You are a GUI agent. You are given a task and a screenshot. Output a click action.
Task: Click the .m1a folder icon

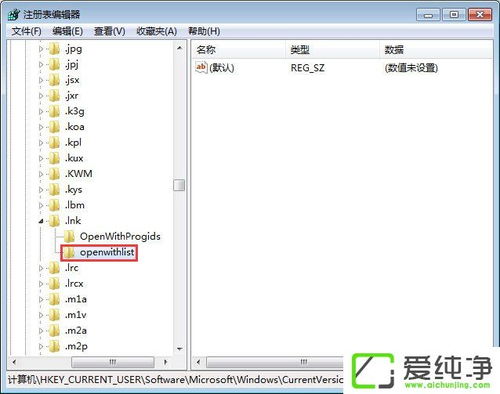coord(54,299)
